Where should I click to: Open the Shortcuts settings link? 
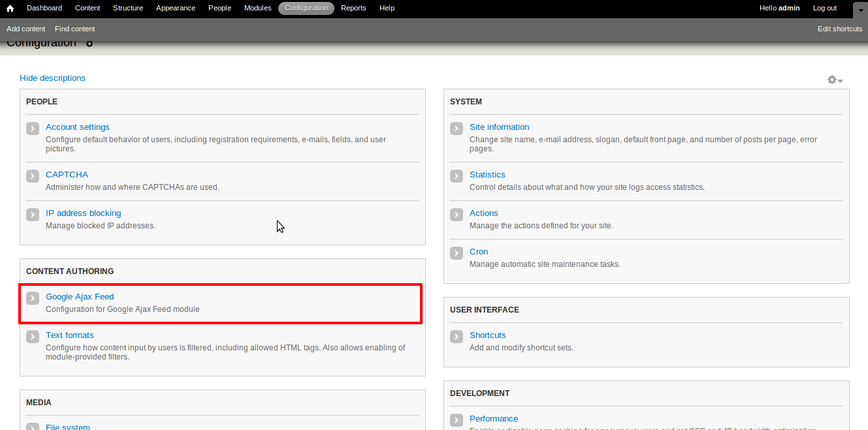[x=488, y=335]
